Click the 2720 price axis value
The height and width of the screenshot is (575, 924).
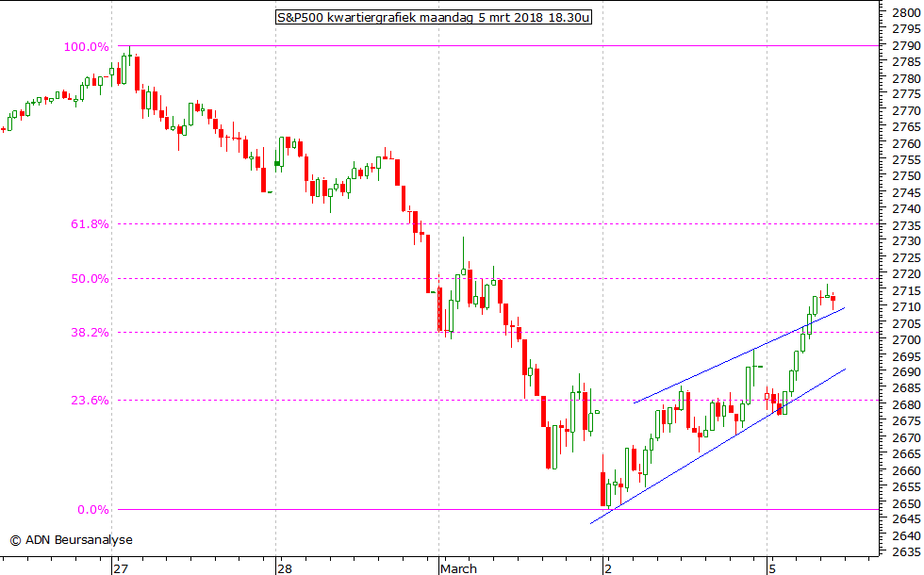pos(907,274)
